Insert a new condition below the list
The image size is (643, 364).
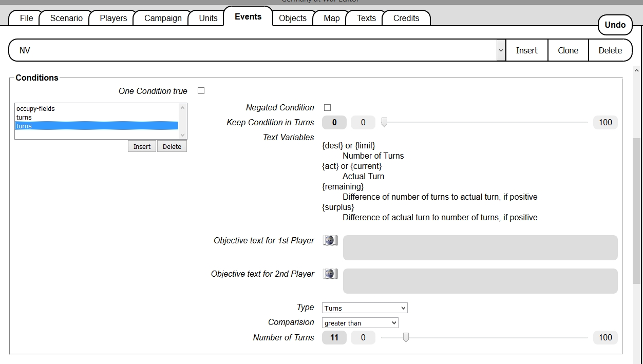pyautogui.click(x=142, y=146)
